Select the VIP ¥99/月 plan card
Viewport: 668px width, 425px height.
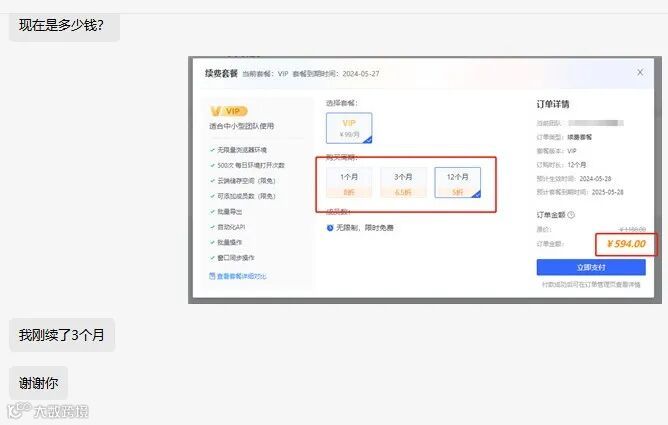[349, 128]
